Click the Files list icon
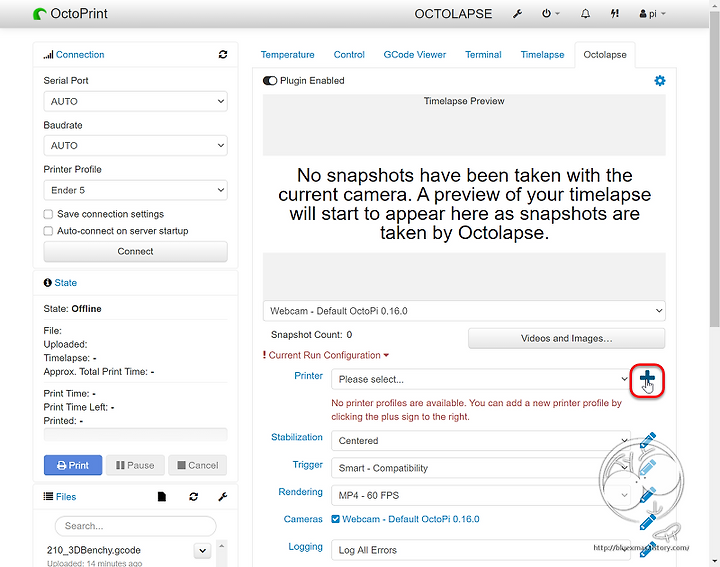 click(48, 496)
